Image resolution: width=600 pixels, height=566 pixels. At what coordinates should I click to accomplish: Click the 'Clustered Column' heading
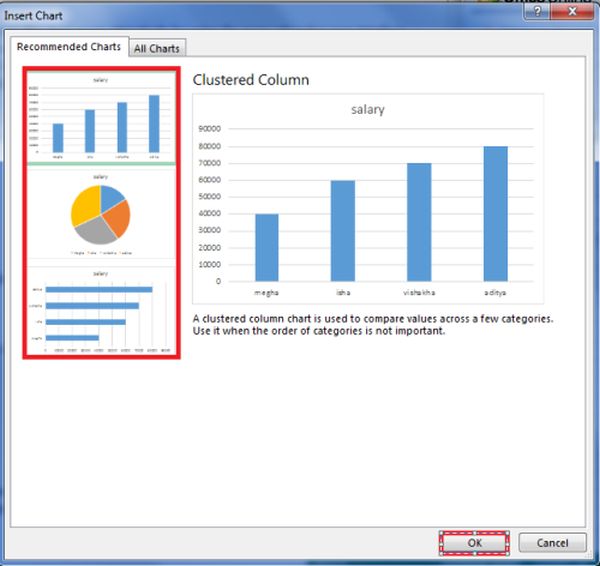tap(251, 80)
